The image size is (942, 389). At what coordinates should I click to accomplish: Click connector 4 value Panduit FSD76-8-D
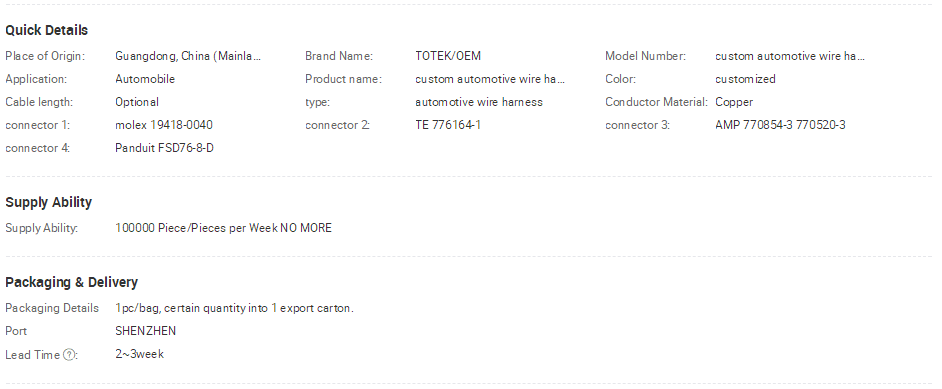point(164,148)
